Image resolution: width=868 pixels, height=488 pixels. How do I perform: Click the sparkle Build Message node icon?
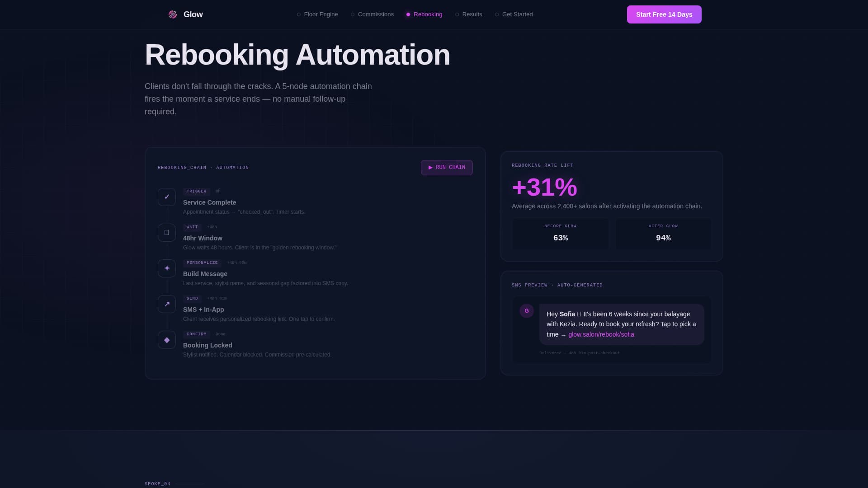coord(167,268)
